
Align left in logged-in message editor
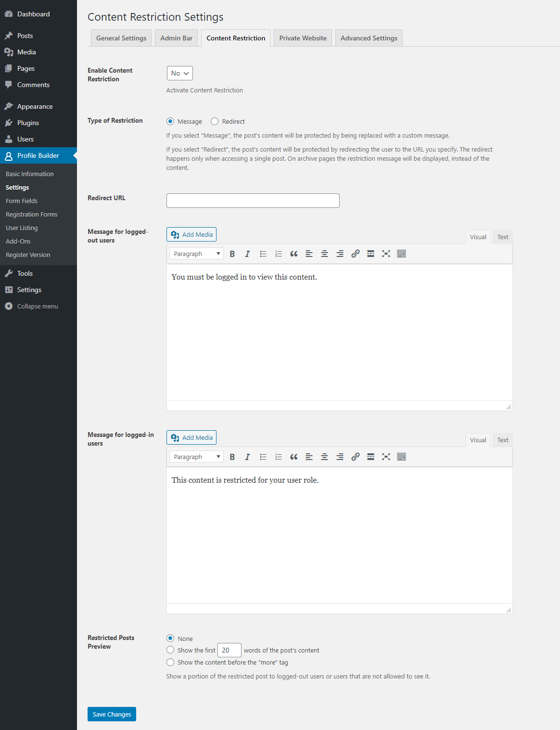click(x=309, y=457)
